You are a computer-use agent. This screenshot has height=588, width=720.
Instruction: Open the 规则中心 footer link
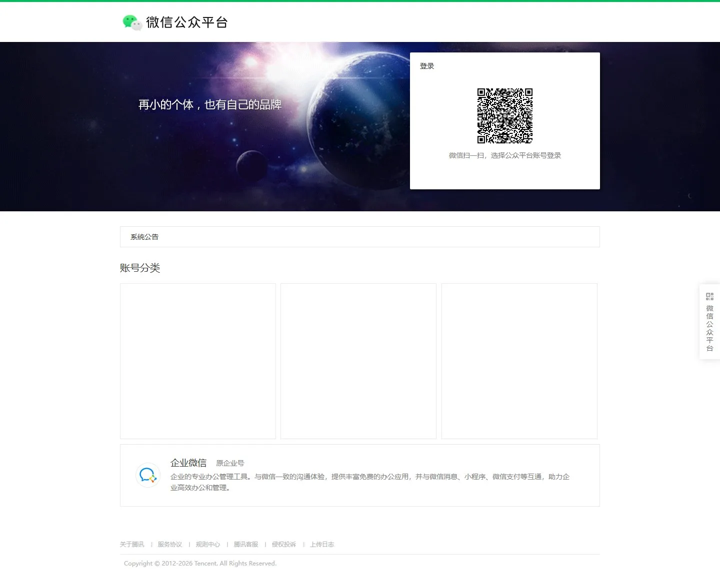click(208, 545)
